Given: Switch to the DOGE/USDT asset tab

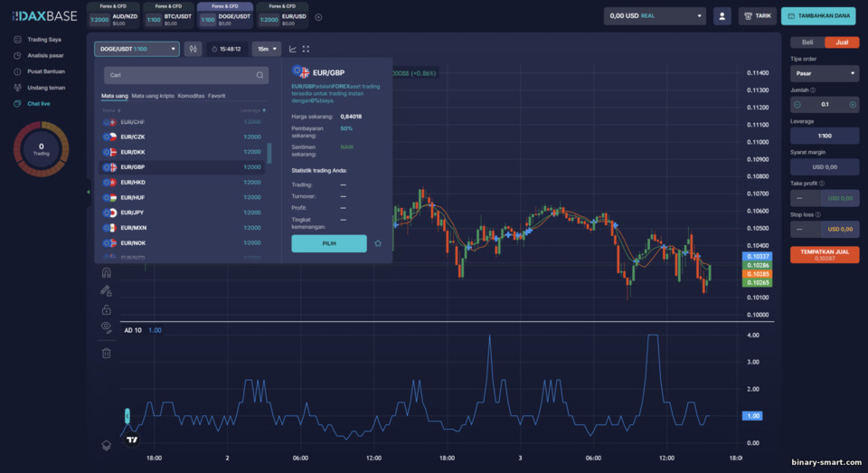Looking at the screenshot, I should tap(225, 16).
